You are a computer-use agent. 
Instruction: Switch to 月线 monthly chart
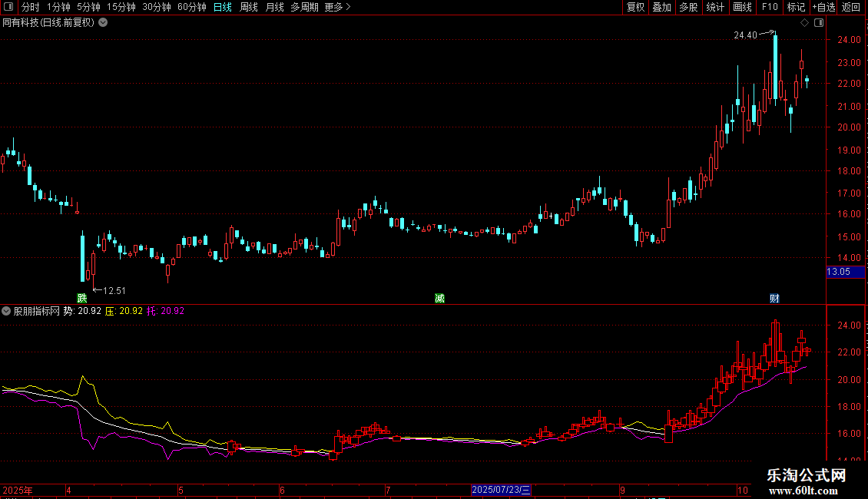pyautogui.click(x=274, y=7)
